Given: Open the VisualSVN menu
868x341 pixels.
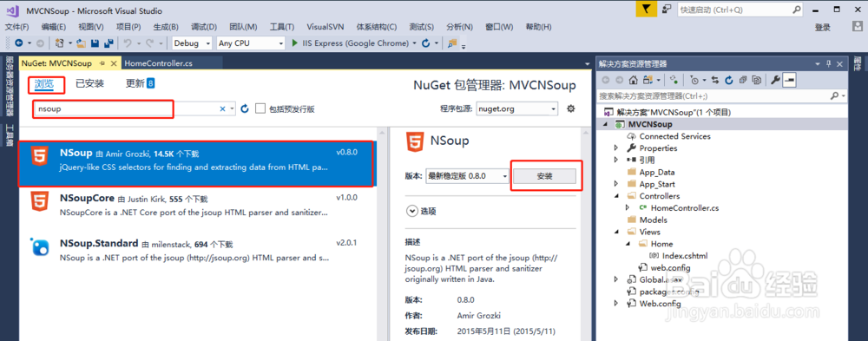Looking at the screenshot, I should point(325,27).
